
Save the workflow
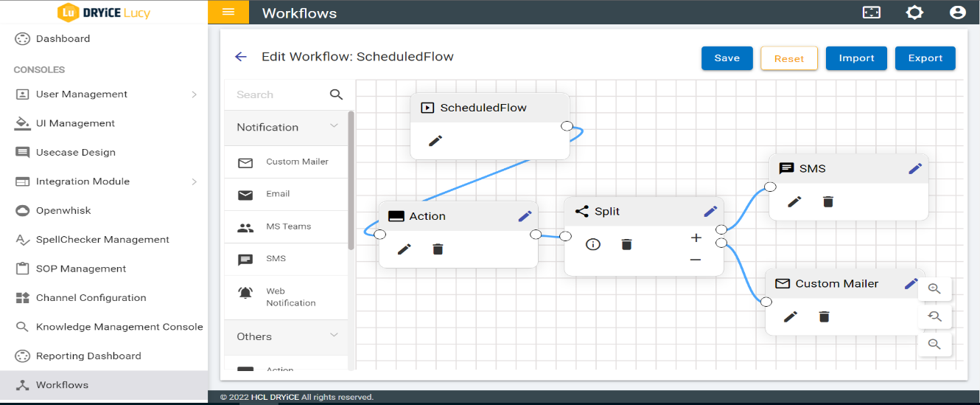point(727,58)
